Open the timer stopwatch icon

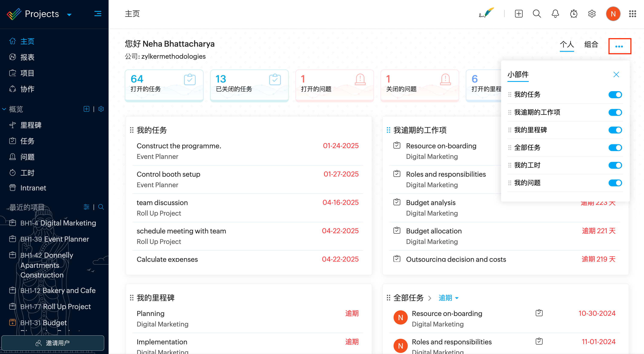pyautogui.click(x=573, y=14)
